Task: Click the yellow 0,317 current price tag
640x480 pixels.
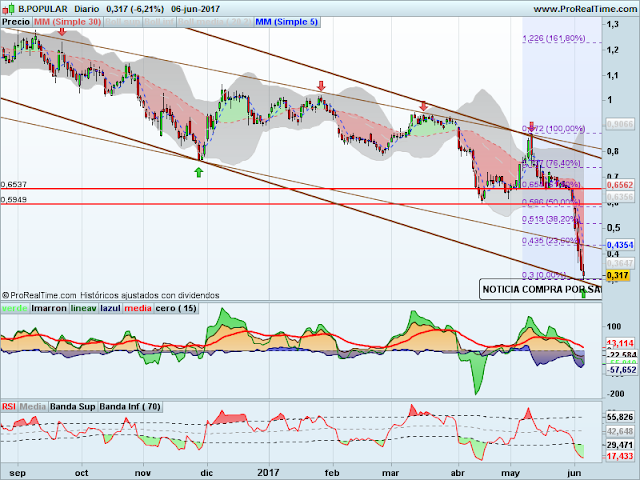Action: (x=618, y=276)
